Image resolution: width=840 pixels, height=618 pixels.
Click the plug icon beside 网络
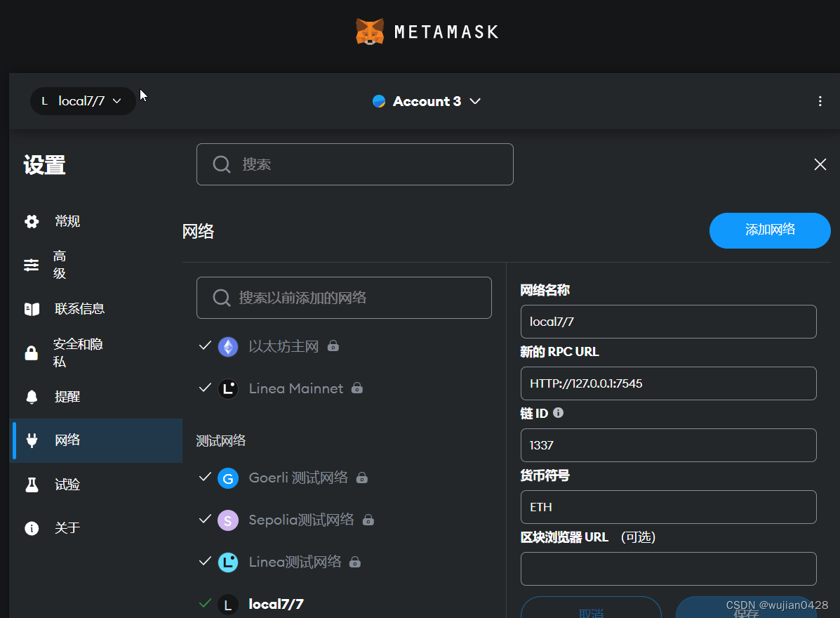tap(32, 440)
